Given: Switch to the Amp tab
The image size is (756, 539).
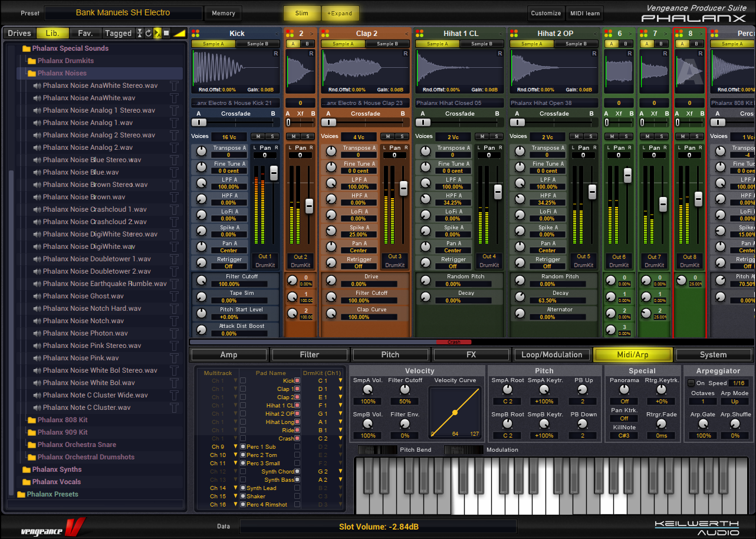Looking at the screenshot, I should coord(229,355).
